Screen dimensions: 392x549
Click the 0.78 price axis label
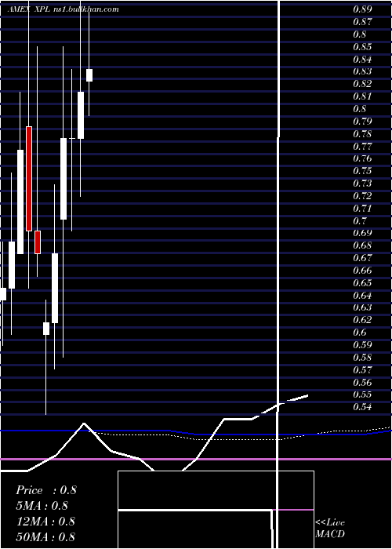pyautogui.click(x=362, y=134)
